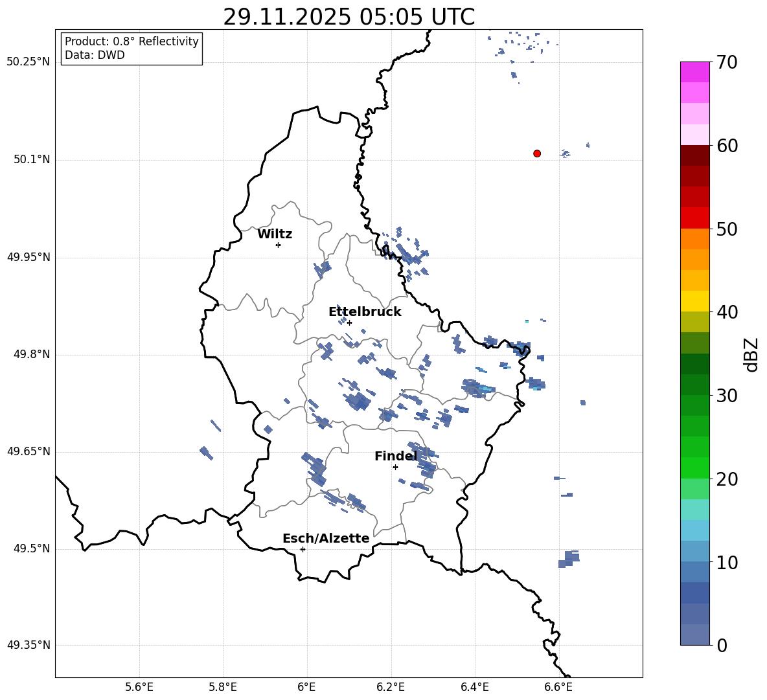Click the 30 value on the colorbar
This screenshot has height=700, width=767.
pos(726,396)
